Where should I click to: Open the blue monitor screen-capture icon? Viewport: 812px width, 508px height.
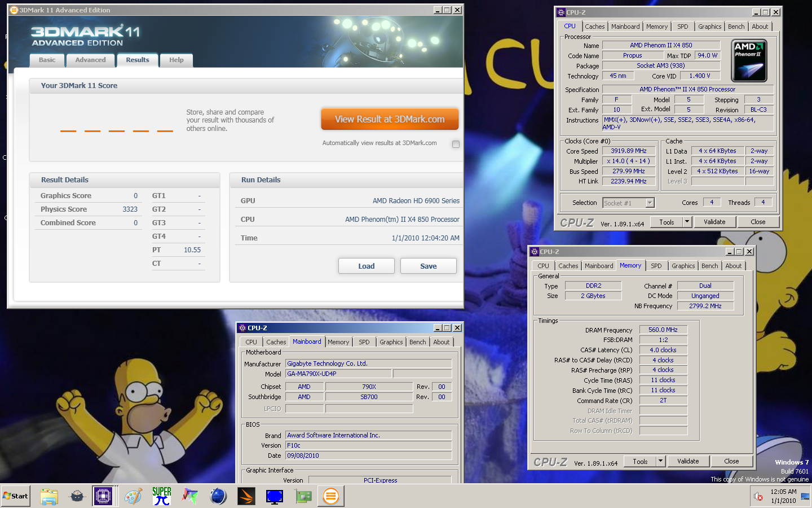(275, 496)
